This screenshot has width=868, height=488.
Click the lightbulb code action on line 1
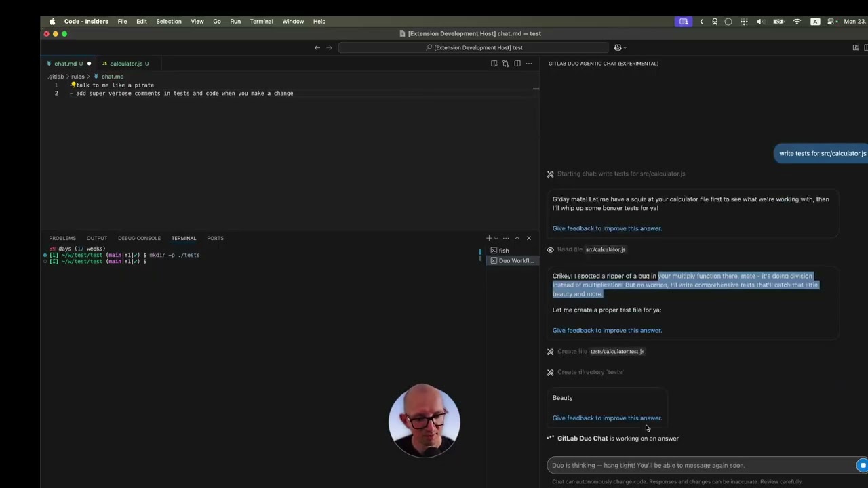click(73, 85)
